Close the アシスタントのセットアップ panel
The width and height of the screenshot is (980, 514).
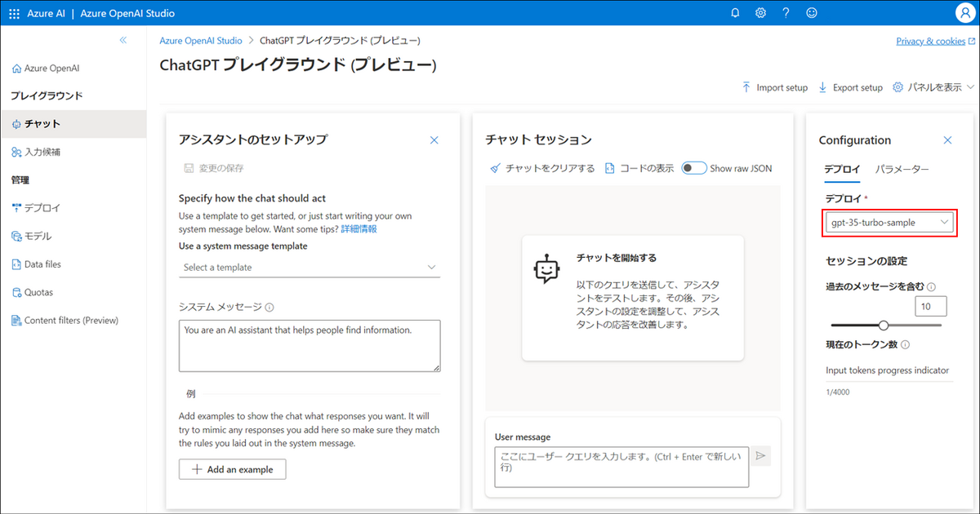point(434,140)
